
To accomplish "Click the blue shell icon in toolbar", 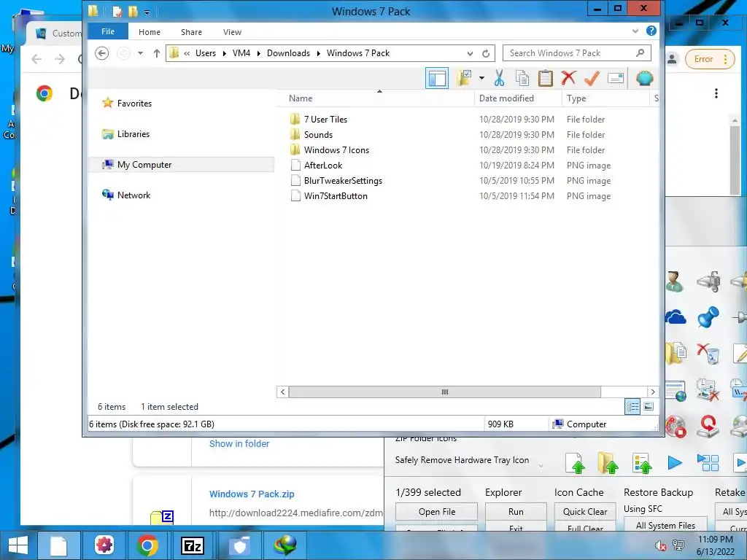I will point(644,78).
